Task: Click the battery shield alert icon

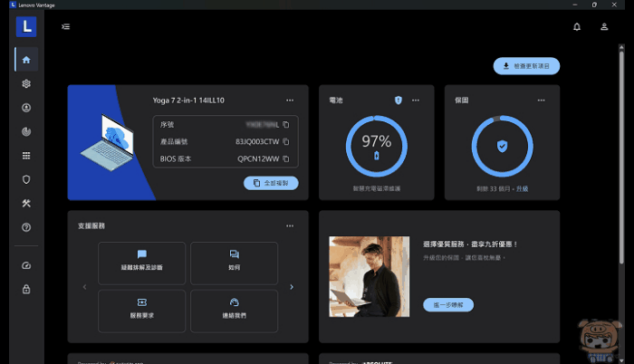Action: click(x=399, y=100)
